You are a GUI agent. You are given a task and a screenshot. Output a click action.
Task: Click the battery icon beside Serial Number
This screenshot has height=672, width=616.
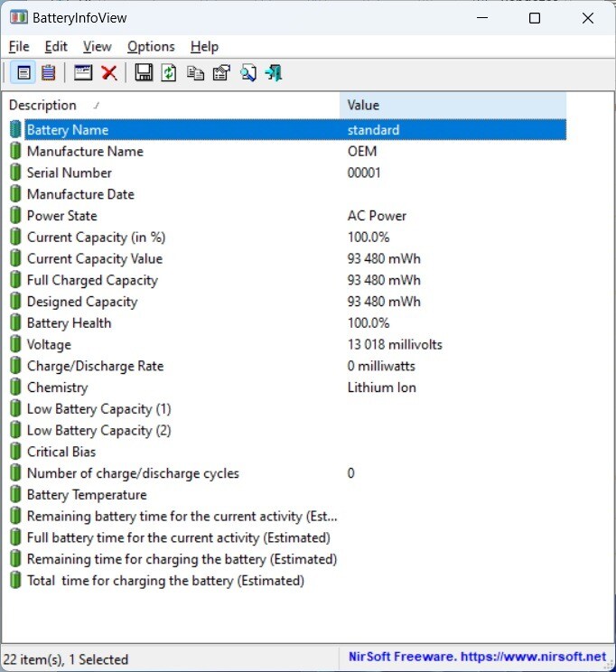click(x=15, y=173)
